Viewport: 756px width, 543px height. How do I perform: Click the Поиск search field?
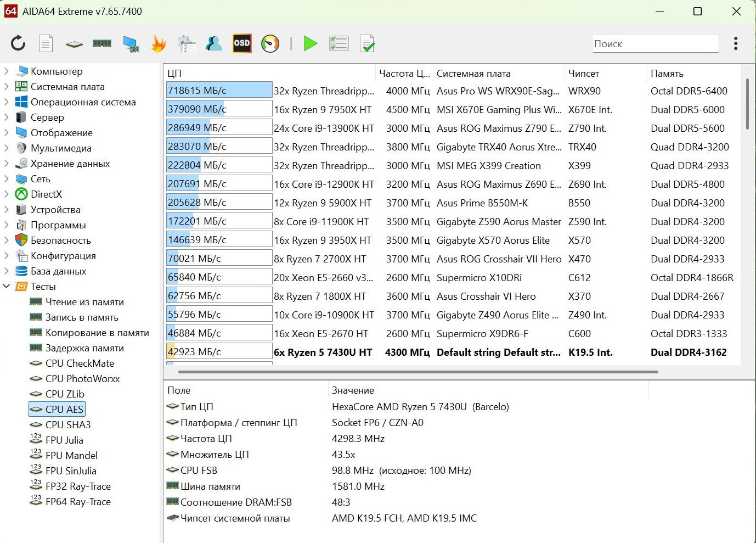655,44
